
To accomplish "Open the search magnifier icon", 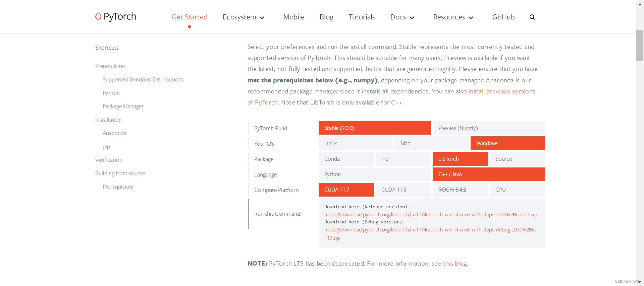I will pos(532,17).
